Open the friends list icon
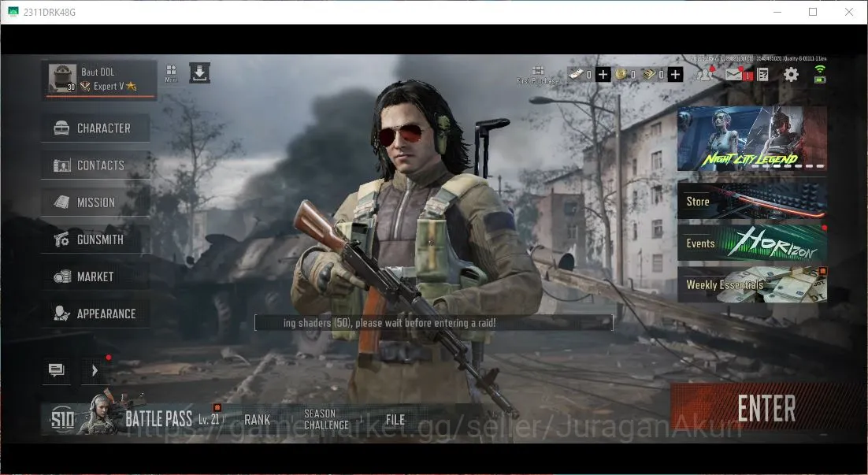The width and height of the screenshot is (868, 475). [705, 74]
